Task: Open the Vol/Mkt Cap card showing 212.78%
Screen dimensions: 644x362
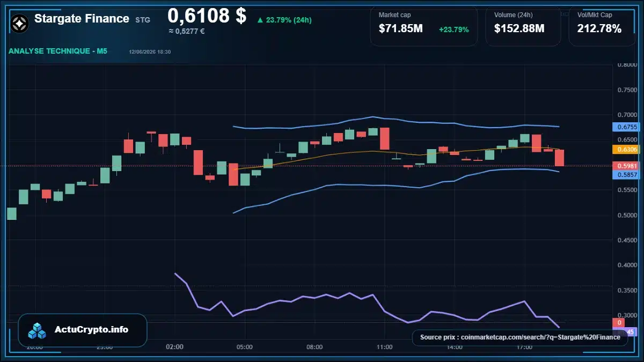Action: [602, 26]
